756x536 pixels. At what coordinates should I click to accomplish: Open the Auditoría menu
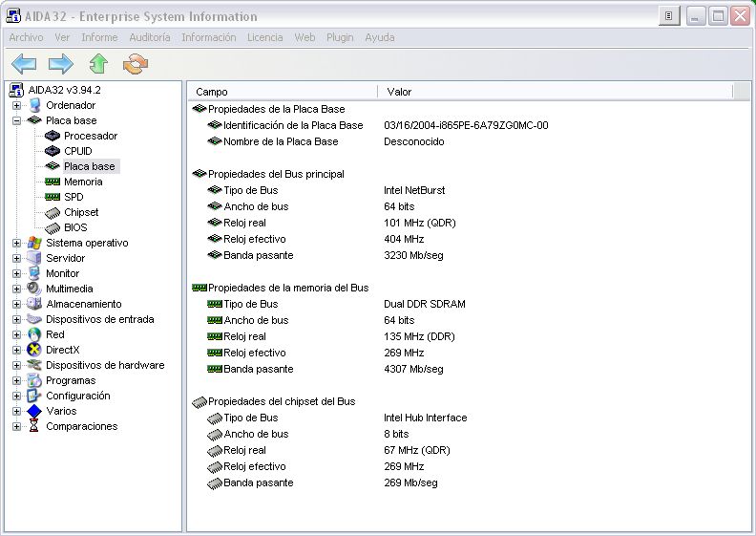150,37
